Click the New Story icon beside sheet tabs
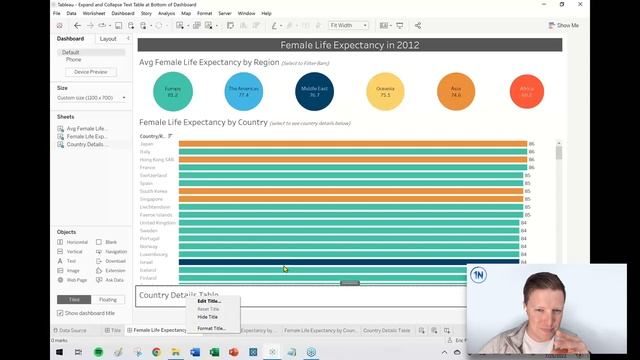Viewport: 640px width, 360px height. [x=447, y=330]
